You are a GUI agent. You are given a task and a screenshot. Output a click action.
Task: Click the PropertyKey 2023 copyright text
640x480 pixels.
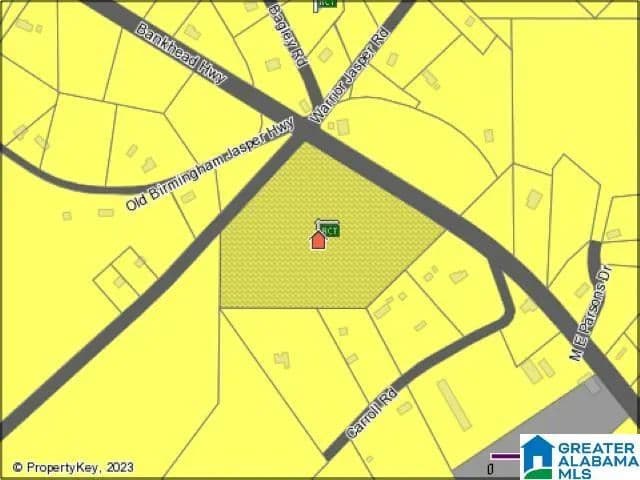[x=73, y=467]
